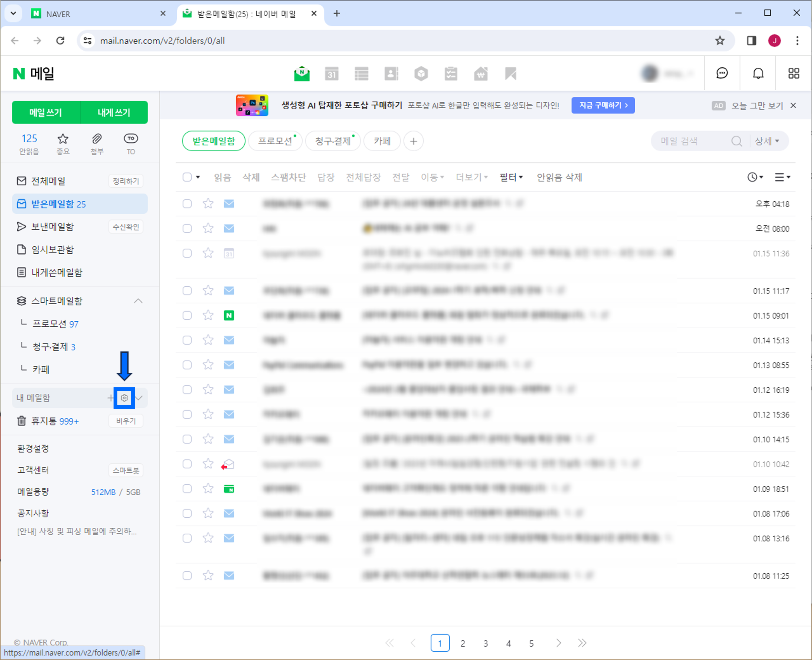The height and width of the screenshot is (660, 812).
Task: Open the 필터 dropdown
Action: click(511, 177)
